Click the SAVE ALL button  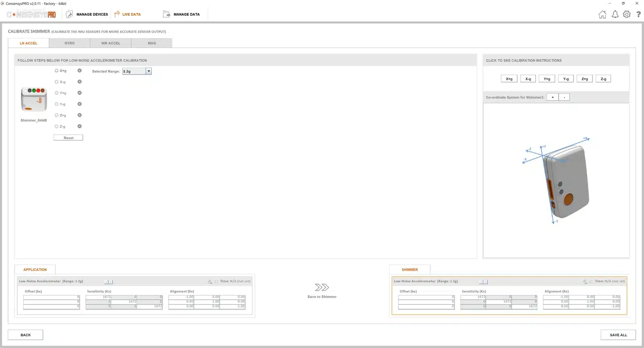pos(618,335)
